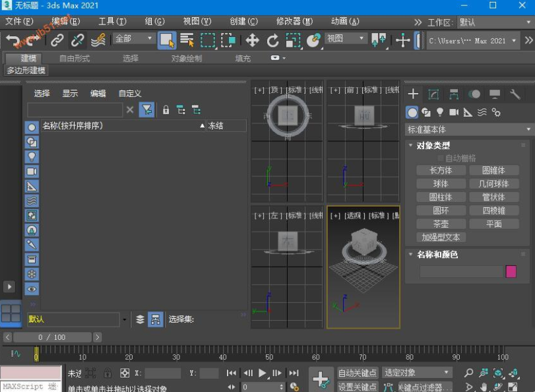Viewport: 535px width, 392px height.
Task: Click the 设置关键点 button
Action: pyautogui.click(x=358, y=387)
